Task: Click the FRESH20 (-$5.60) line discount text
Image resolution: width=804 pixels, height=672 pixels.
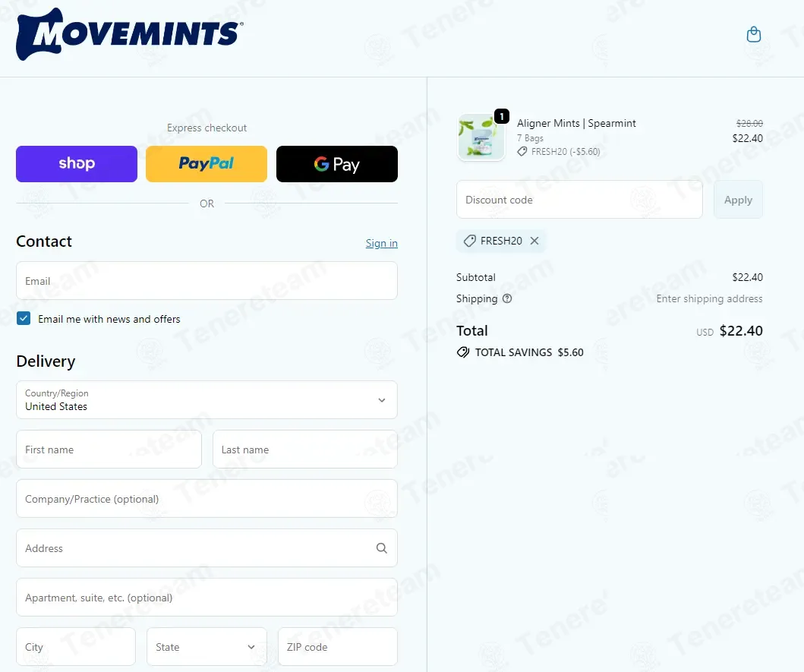Action: (x=566, y=151)
